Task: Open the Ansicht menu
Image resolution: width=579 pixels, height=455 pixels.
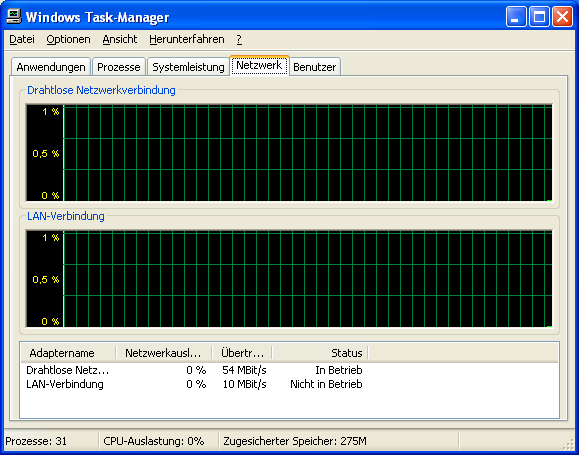Action: pos(120,39)
